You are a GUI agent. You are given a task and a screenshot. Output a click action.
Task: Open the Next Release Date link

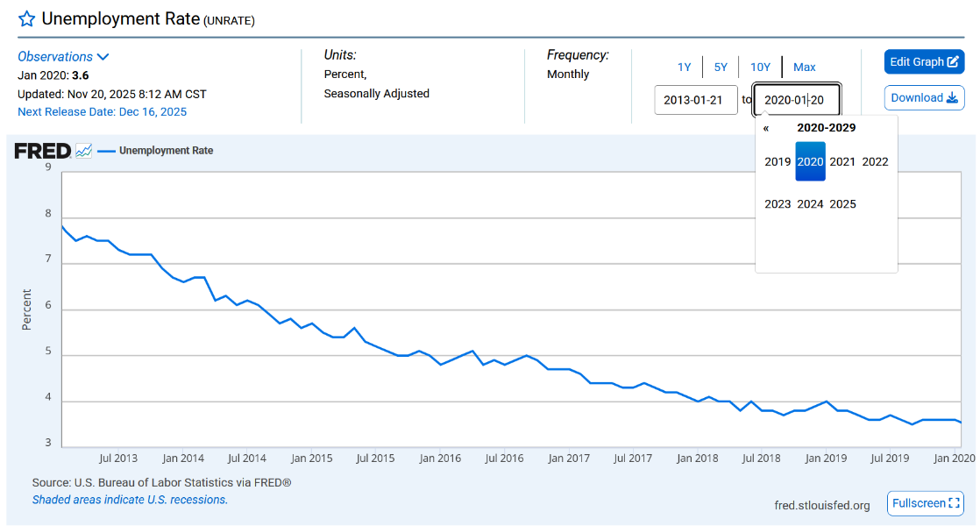102,112
